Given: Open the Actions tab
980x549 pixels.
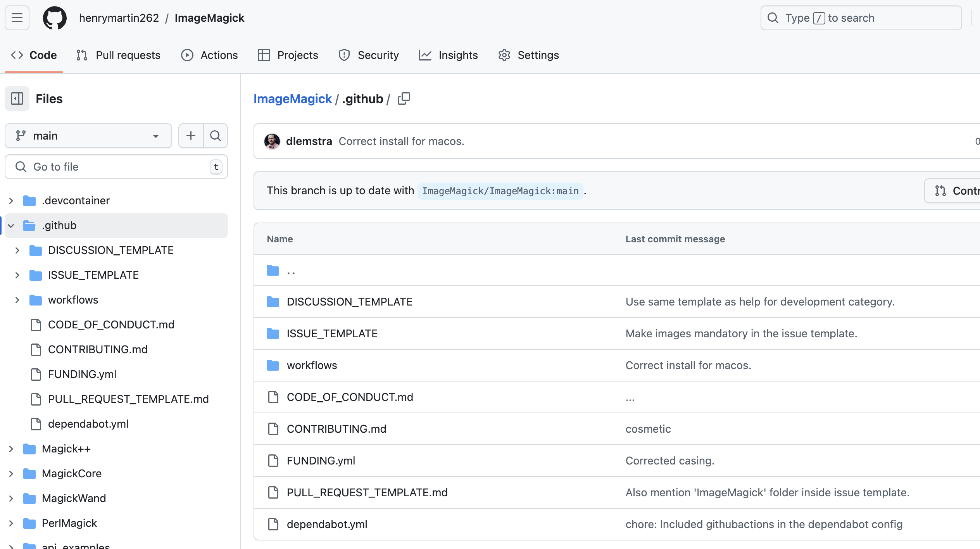Looking at the screenshot, I should point(209,55).
